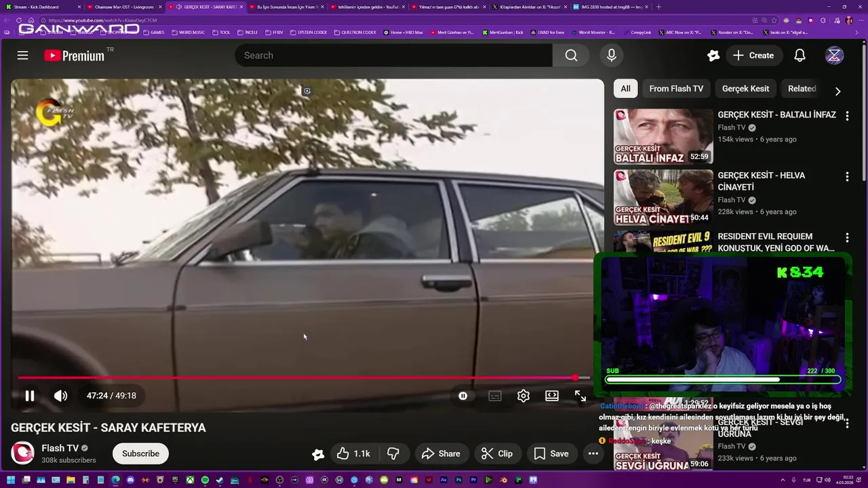Image resolution: width=868 pixels, height=488 pixels.
Task: Mute the video with speaker icon
Action: click(x=61, y=396)
